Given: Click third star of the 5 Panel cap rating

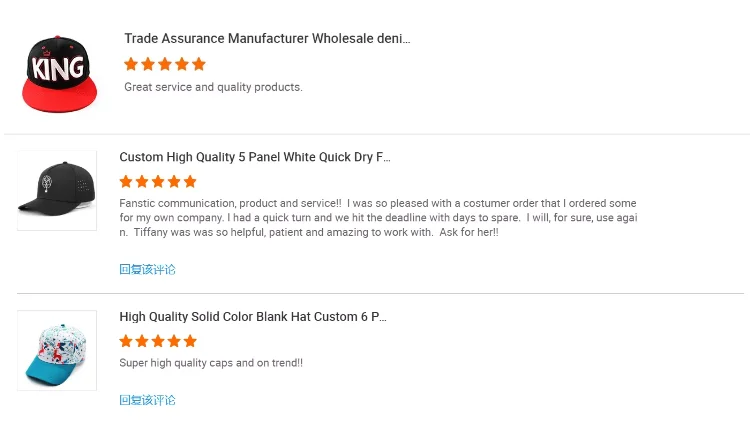Looking at the screenshot, I should 158,182.
